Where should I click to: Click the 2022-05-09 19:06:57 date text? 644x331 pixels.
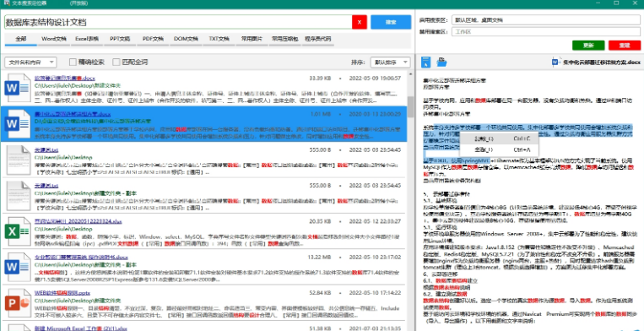click(x=375, y=78)
